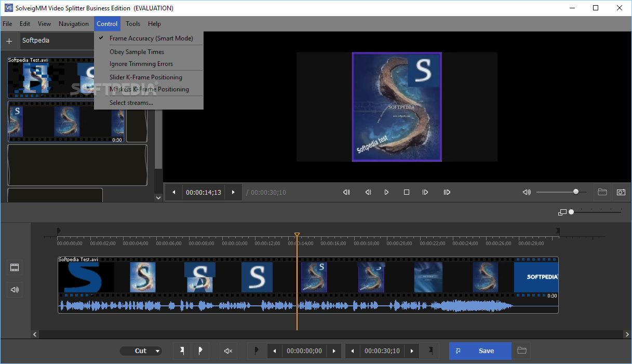
Task: Open the File menu
Action: [x=7, y=24]
